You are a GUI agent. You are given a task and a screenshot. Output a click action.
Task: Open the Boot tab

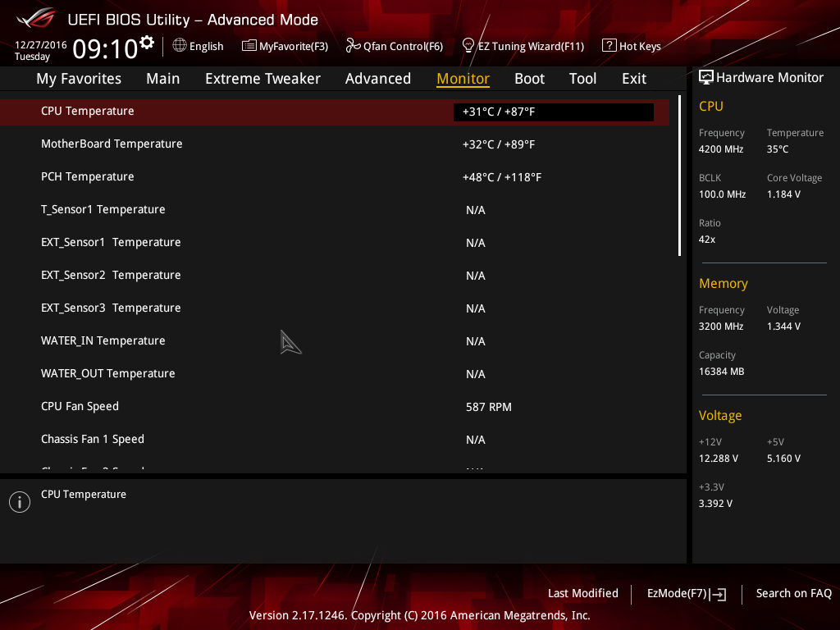[x=529, y=79]
